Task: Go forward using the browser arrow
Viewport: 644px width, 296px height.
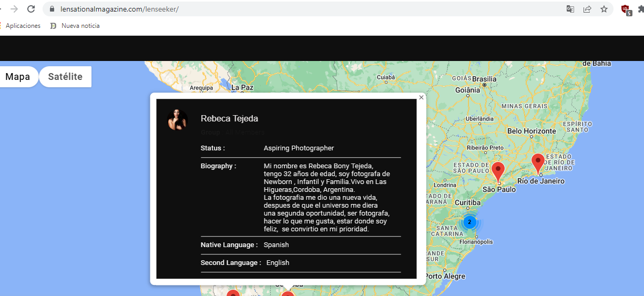Action: tap(14, 9)
